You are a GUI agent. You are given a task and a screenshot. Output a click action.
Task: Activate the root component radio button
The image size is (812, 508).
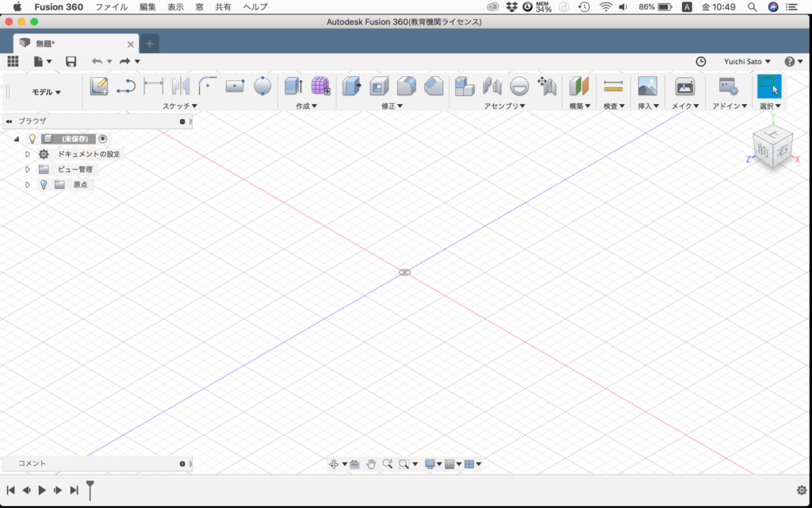[102, 139]
